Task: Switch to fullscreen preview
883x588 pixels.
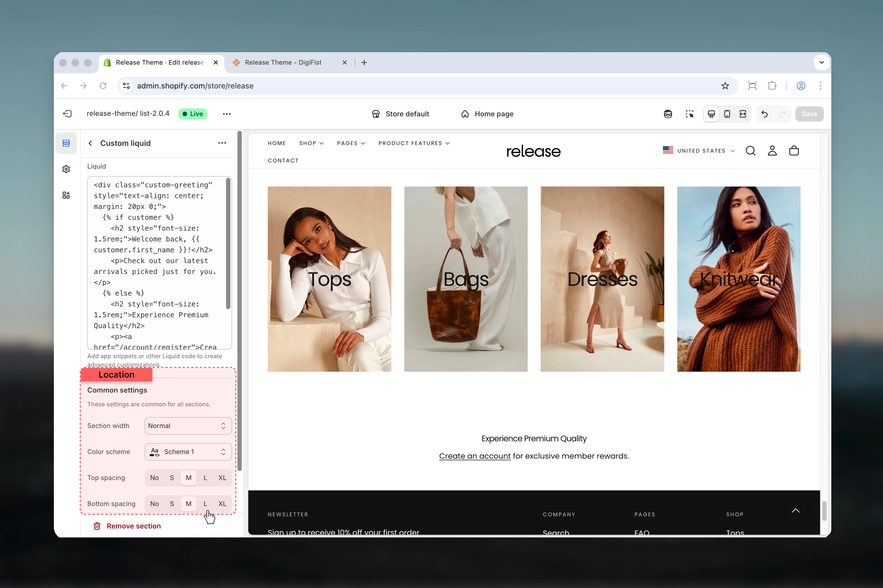Action: pos(743,114)
